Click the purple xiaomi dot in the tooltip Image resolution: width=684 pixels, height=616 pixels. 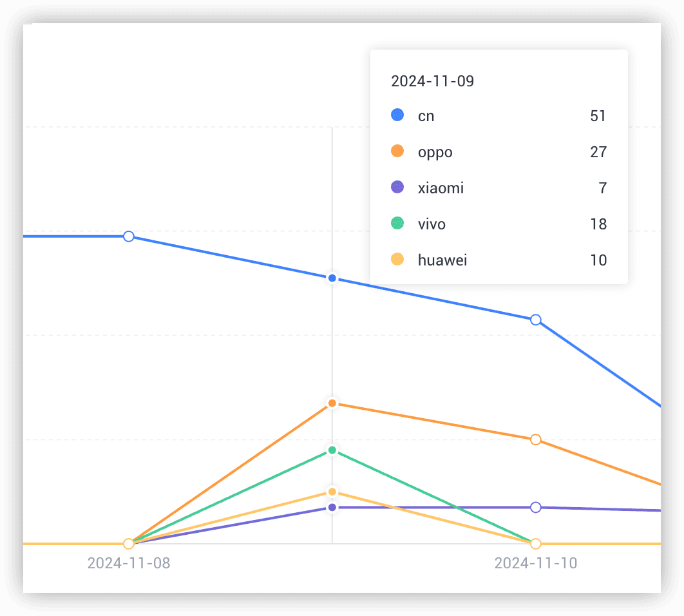click(x=397, y=188)
